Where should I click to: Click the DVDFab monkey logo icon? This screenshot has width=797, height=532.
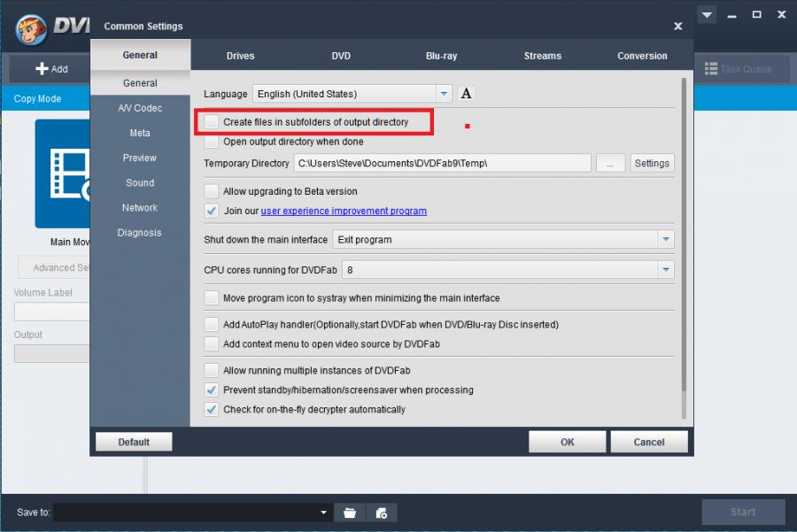31,29
